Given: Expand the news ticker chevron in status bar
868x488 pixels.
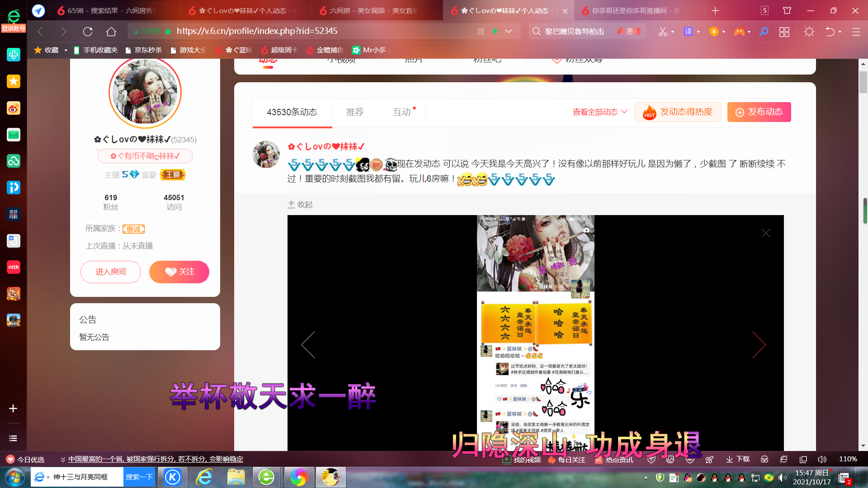Looking at the screenshot, I should coord(63,460).
